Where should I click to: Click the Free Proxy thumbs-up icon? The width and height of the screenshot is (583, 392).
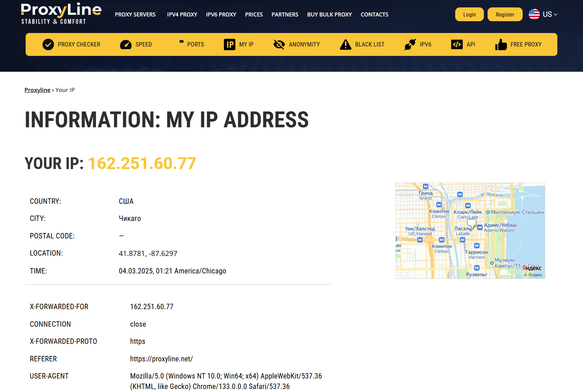point(501,44)
